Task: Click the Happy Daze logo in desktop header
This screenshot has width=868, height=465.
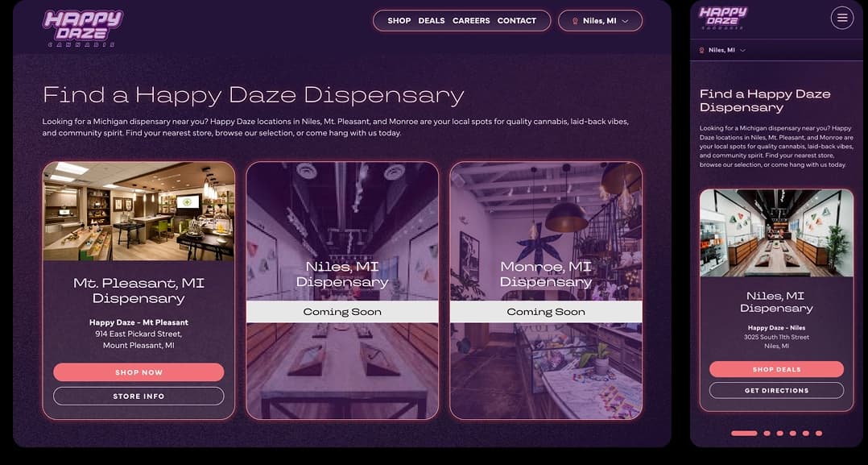Action: (83, 27)
